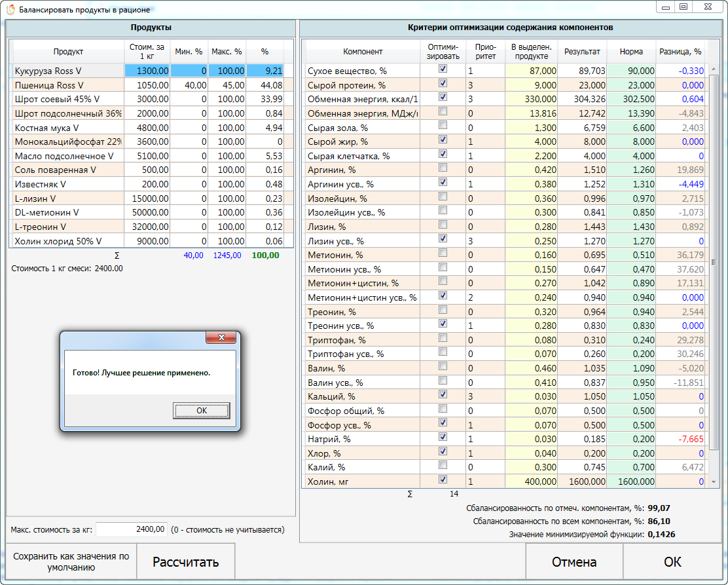Screen dimensions: 728x585
Task: Toggle optimize checkbox for Кальций, %
Action: click(443, 394)
